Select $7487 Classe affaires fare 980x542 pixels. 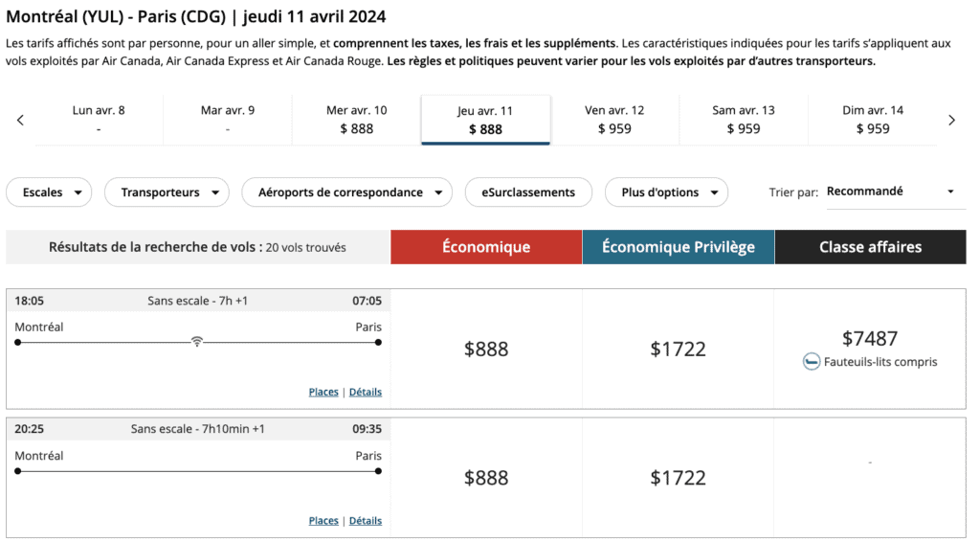pyautogui.click(x=870, y=338)
